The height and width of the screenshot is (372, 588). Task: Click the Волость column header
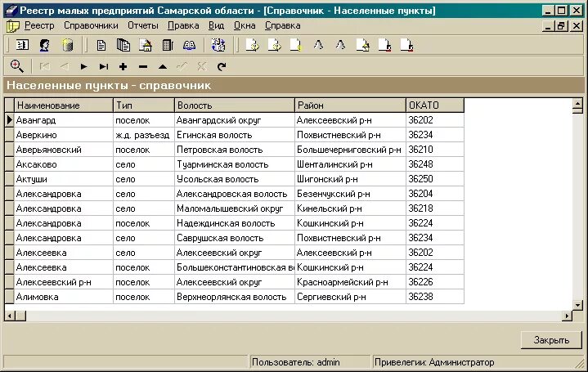pyautogui.click(x=235, y=105)
